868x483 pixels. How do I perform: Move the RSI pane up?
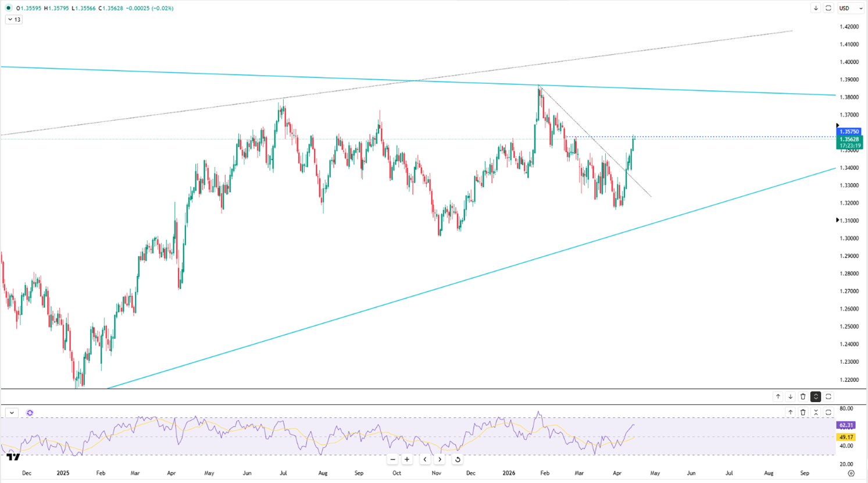pyautogui.click(x=790, y=412)
